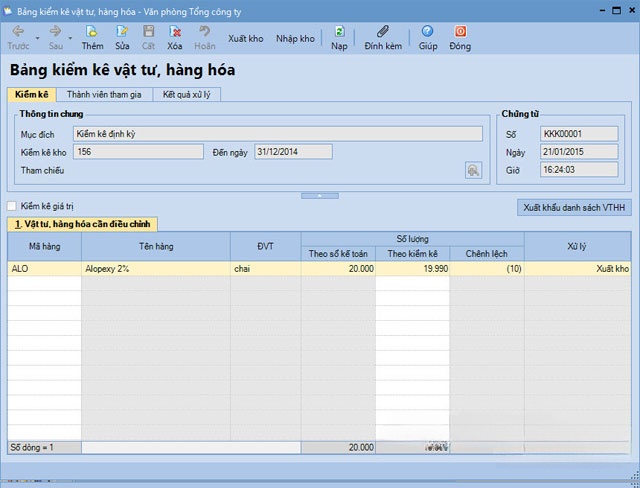This screenshot has width=640, height=488.
Task: Click the Giờ field 16:24:03
Action: [579, 170]
